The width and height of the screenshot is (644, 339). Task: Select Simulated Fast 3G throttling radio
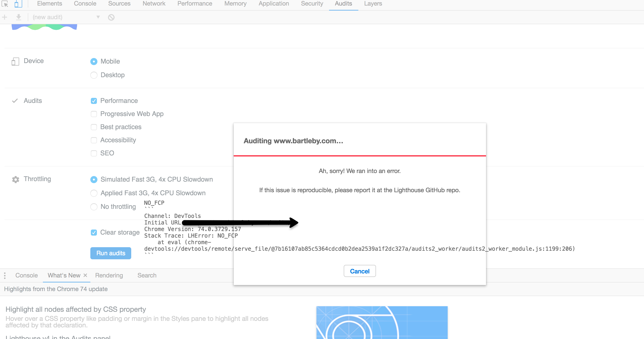[94, 180]
